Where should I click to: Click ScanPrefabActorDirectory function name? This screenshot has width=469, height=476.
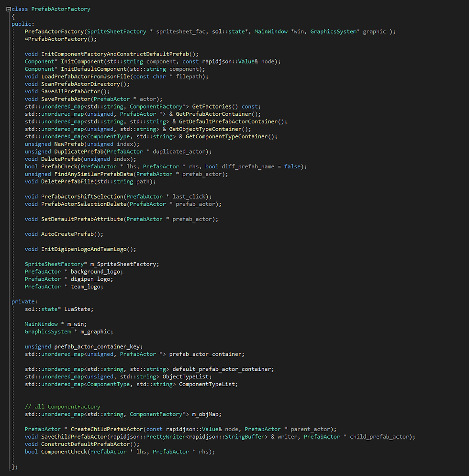point(80,84)
